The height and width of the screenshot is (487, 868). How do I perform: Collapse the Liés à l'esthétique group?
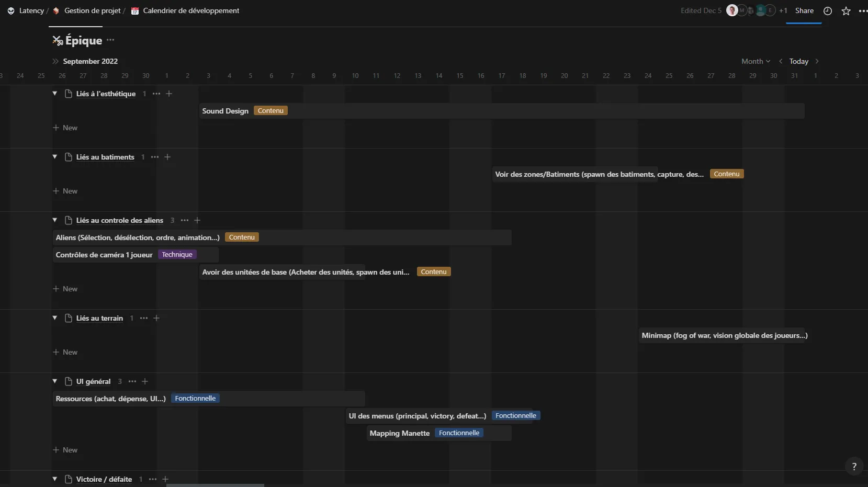(x=54, y=94)
